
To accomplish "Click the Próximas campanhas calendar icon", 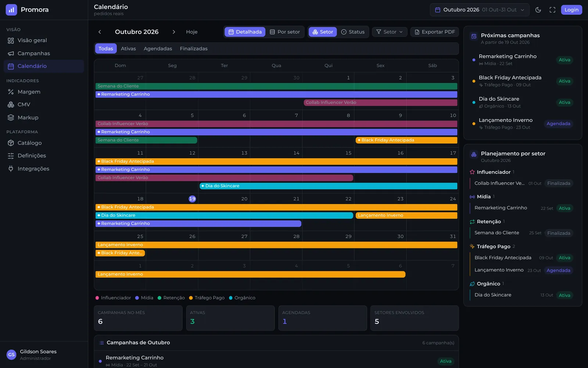I will (x=474, y=36).
